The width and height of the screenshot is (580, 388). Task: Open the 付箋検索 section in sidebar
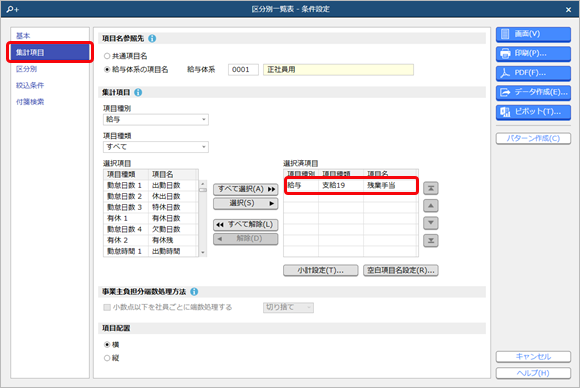[x=30, y=102]
